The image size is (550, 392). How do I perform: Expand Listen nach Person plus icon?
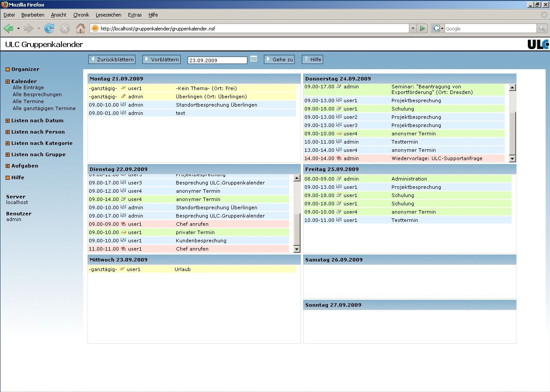point(8,132)
